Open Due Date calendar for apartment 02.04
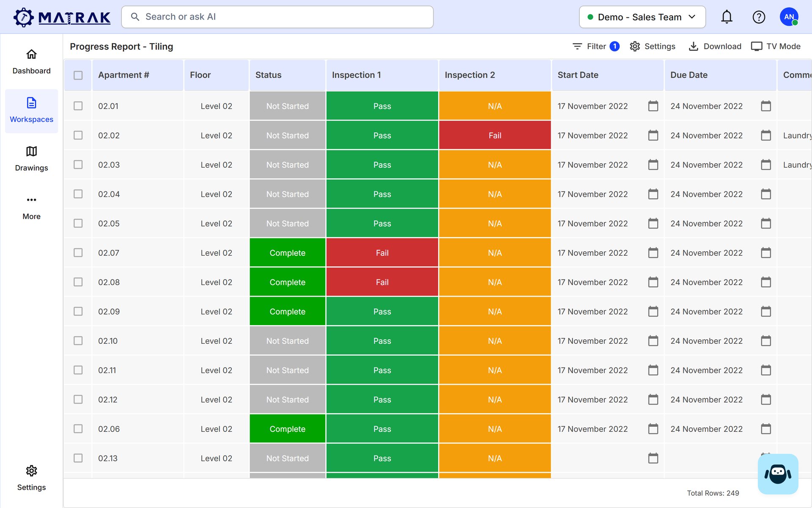The image size is (812, 508). click(x=766, y=194)
